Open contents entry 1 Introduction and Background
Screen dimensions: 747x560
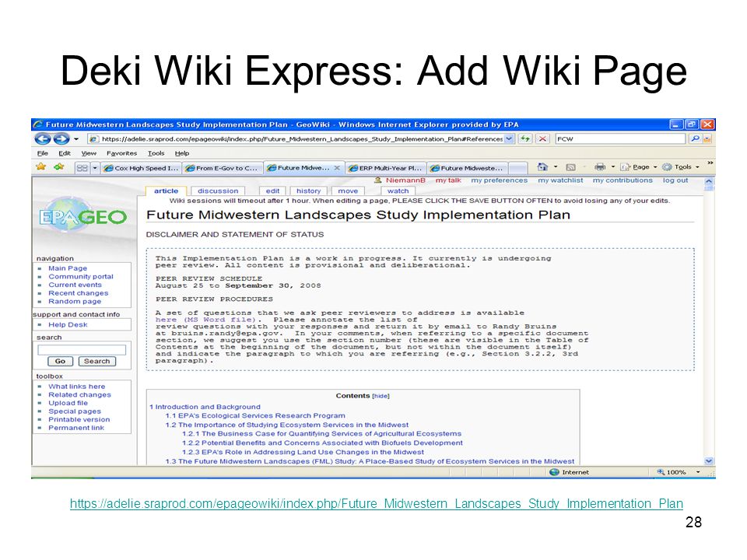(205, 407)
